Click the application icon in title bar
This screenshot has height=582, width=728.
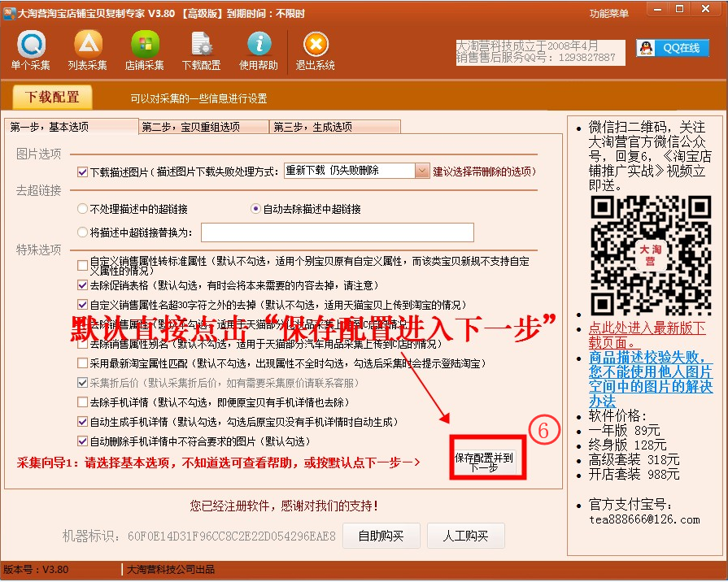(9, 13)
